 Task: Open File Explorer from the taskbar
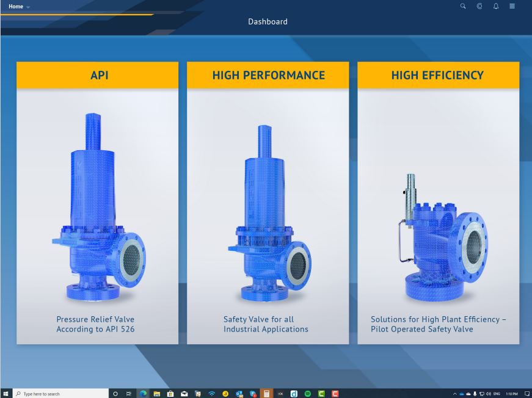point(157,394)
